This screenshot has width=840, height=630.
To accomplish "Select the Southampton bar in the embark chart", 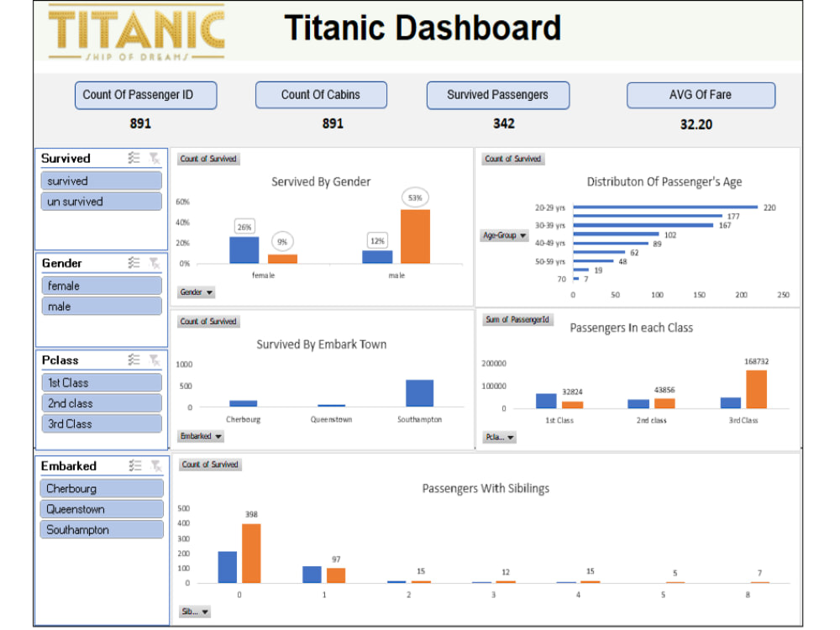I will point(419,393).
